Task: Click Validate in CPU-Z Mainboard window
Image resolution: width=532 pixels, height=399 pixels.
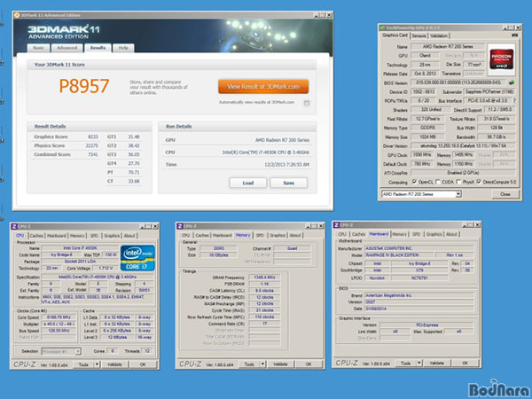Action: pyautogui.click(x=436, y=363)
